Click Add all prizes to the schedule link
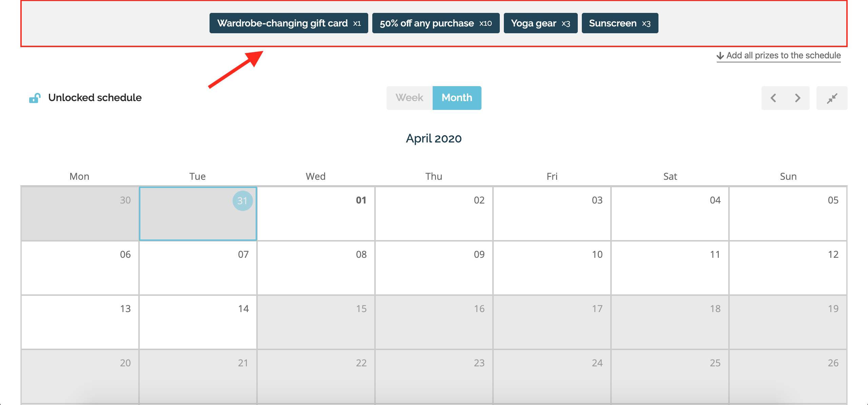This screenshot has width=868, height=405. tap(783, 56)
